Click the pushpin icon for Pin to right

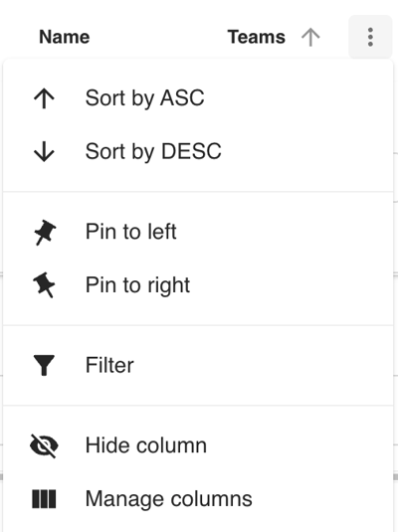click(x=44, y=285)
